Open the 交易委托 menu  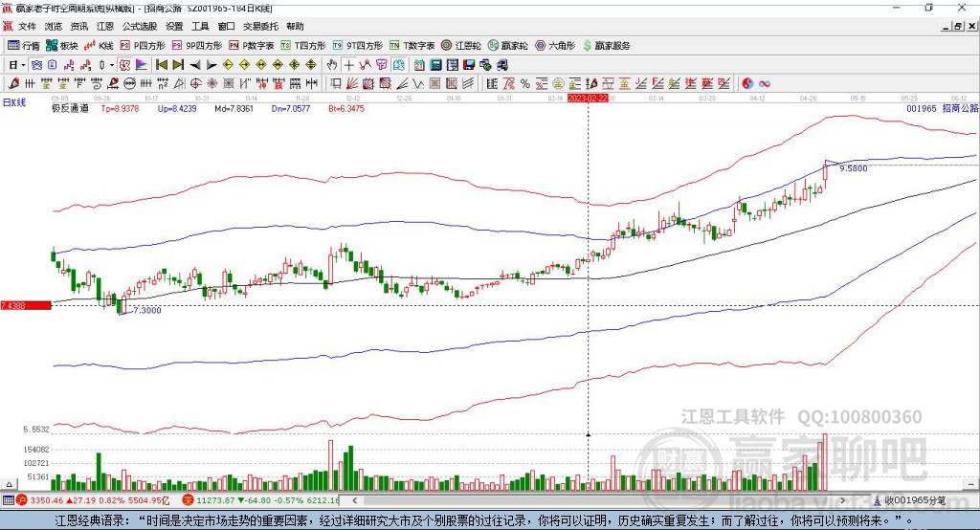260,26
